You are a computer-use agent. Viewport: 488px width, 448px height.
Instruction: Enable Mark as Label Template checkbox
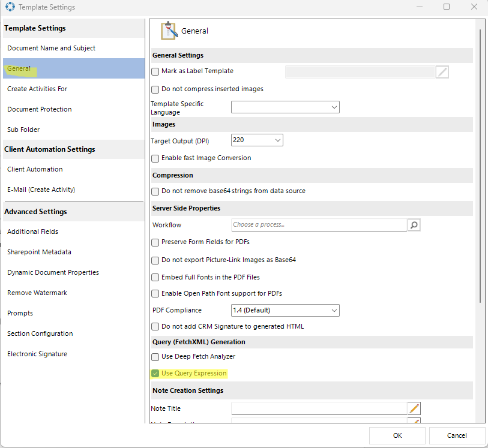pos(155,71)
